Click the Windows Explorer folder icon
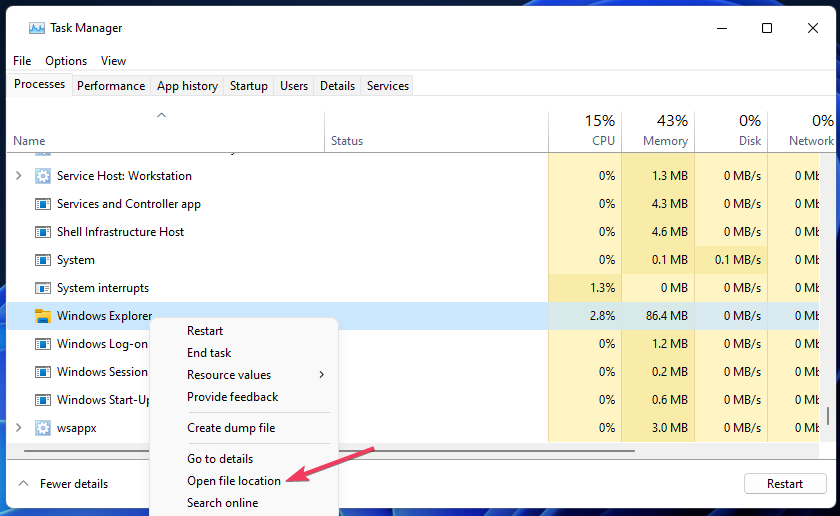Screen dimensions: 840x516 (x=42, y=316)
